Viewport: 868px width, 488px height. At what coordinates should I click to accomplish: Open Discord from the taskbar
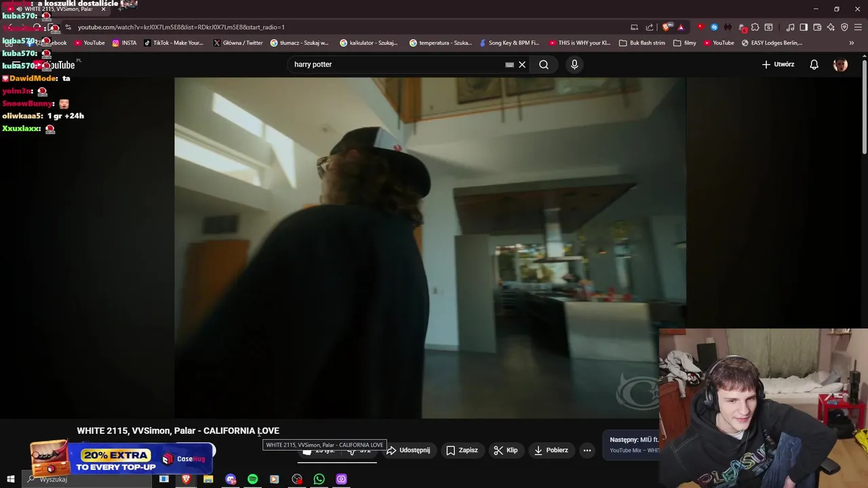pos(231,479)
